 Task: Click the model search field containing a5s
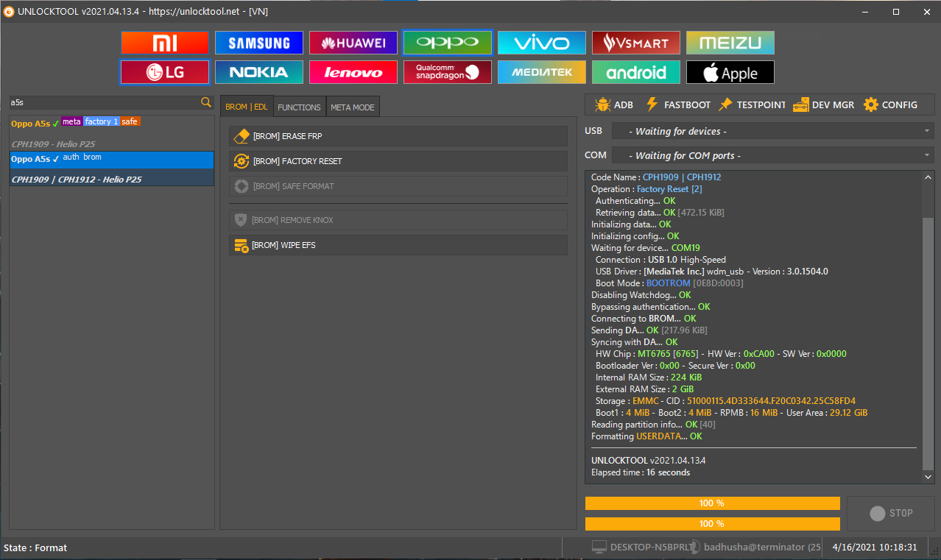(x=104, y=102)
